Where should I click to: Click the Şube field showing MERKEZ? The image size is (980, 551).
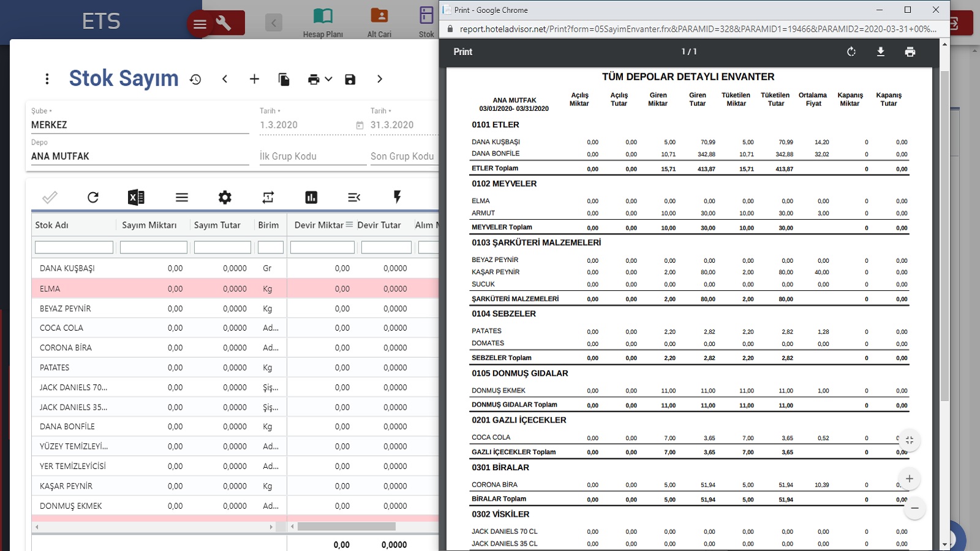(x=140, y=125)
